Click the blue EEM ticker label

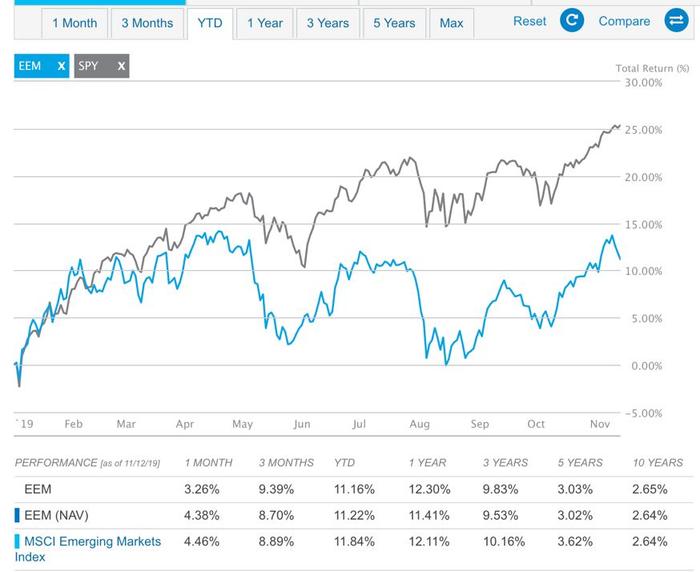30,66
